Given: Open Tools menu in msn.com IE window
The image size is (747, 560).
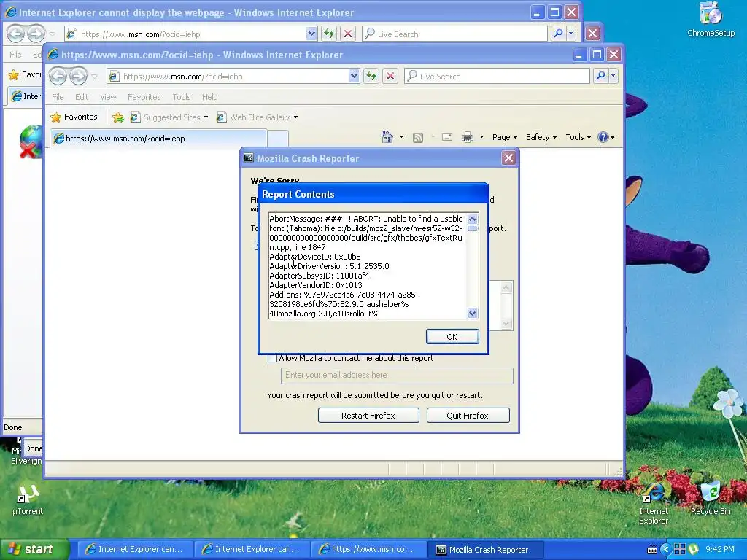Looking at the screenshot, I should tap(182, 97).
